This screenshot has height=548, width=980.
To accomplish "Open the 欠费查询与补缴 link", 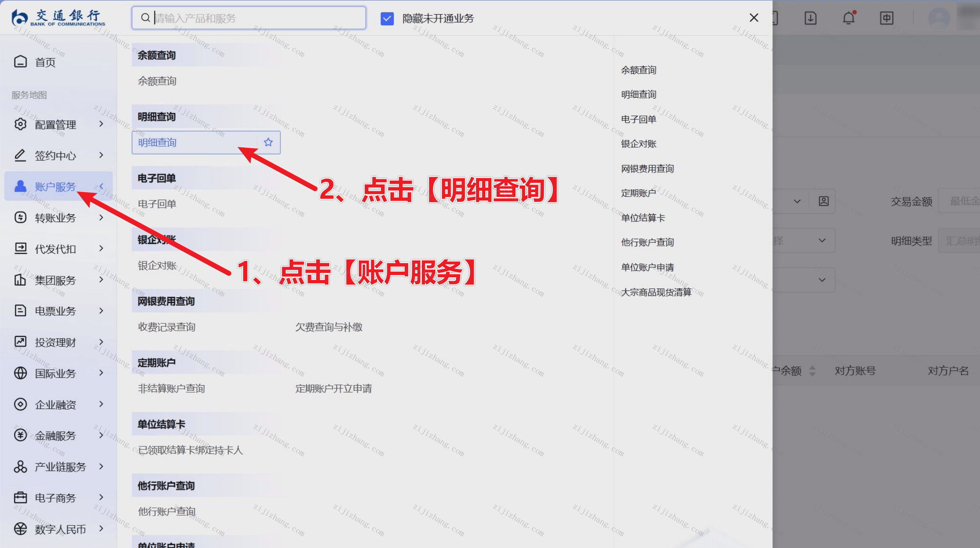I will (x=329, y=327).
